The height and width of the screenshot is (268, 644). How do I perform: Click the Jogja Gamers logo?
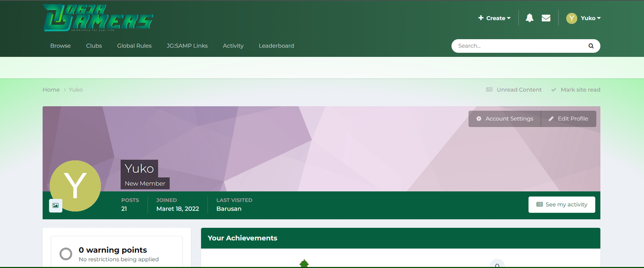point(98,18)
